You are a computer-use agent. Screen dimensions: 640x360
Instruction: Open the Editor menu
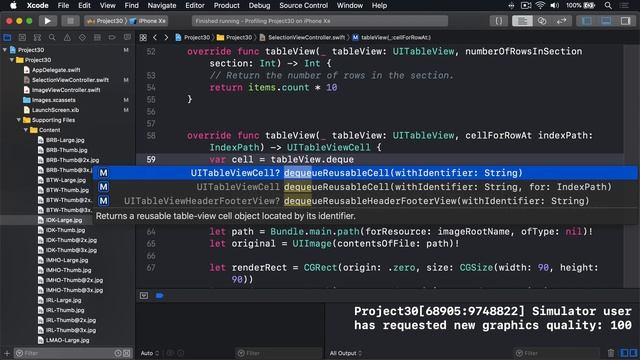coord(195,6)
